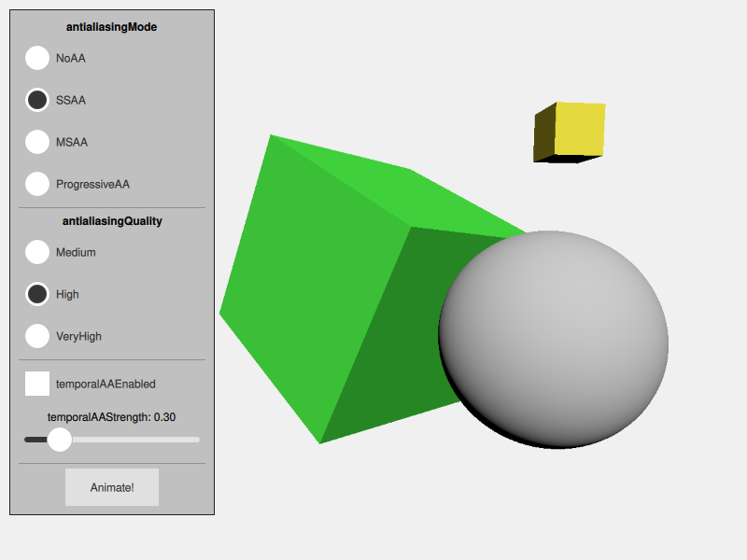This screenshot has height=560, width=747.
Task: Click the temporalAAStrength value label
Action: (x=112, y=417)
